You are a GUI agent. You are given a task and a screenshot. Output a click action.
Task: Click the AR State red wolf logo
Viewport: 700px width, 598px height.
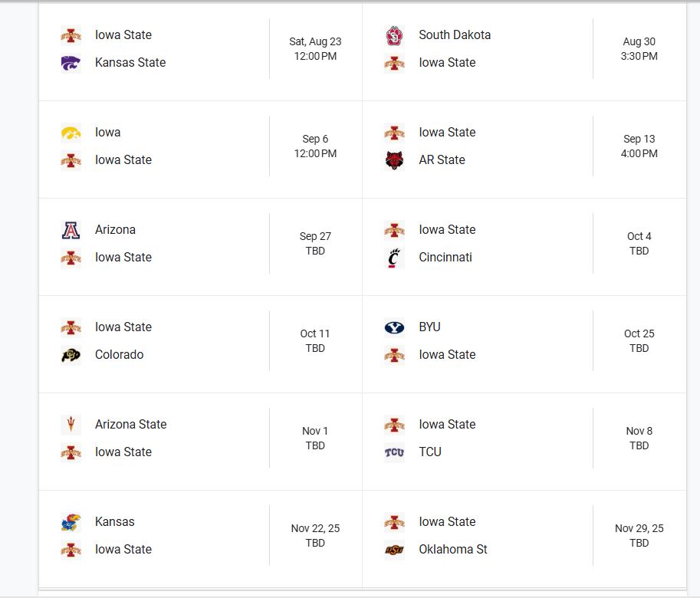(394, 161)
